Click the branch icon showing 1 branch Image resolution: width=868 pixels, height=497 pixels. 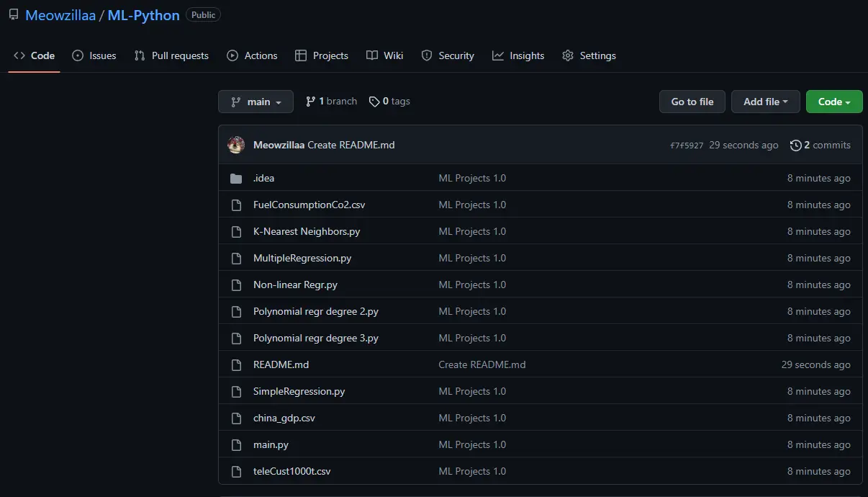tap(310, 102)
